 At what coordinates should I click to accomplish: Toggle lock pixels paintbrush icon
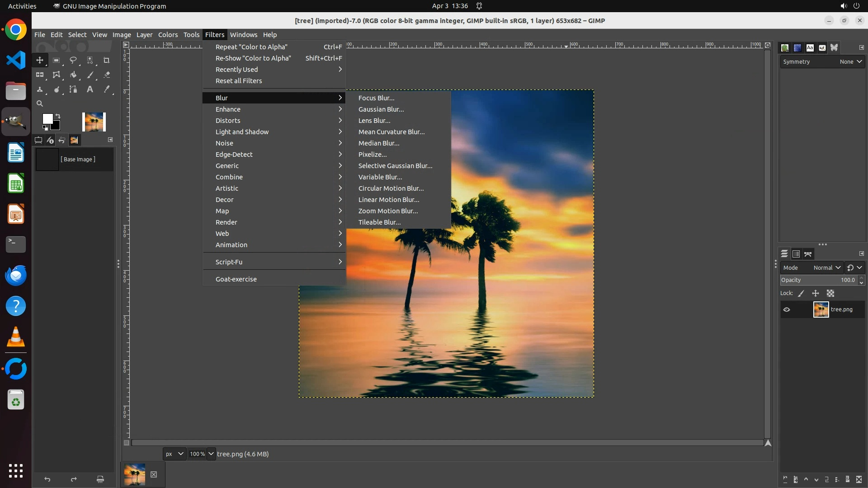pyautogui.click(x=801, y=293)
